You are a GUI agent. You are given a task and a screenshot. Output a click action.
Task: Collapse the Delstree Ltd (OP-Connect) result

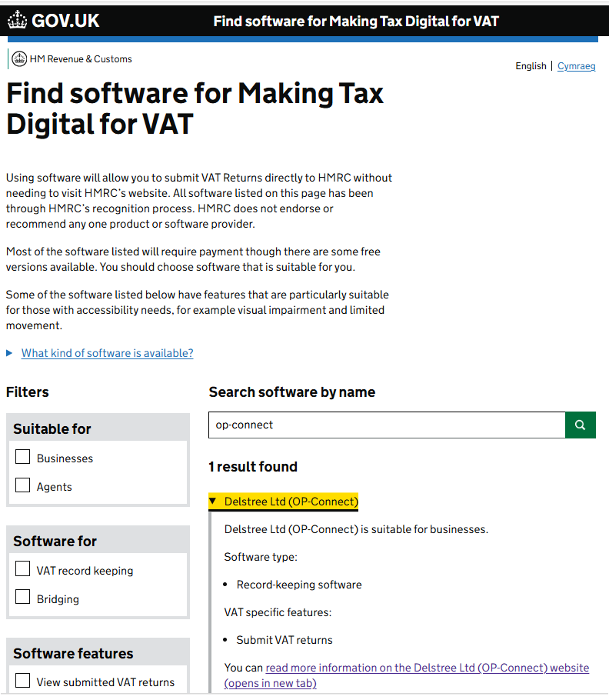click(x=283, y=502)
